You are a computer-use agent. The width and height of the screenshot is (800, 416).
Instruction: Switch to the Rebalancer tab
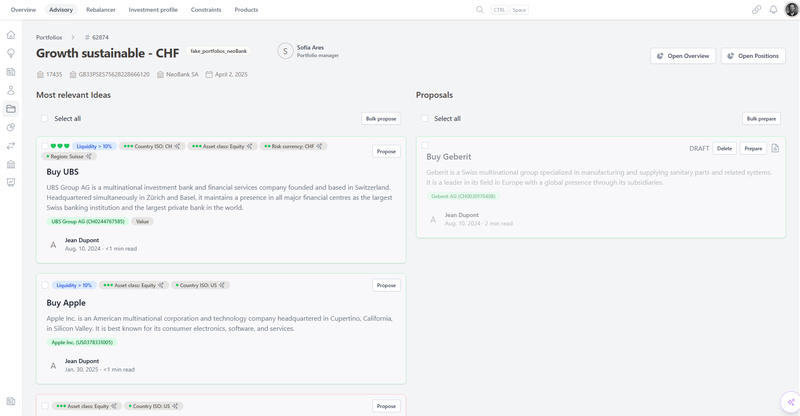101,10
